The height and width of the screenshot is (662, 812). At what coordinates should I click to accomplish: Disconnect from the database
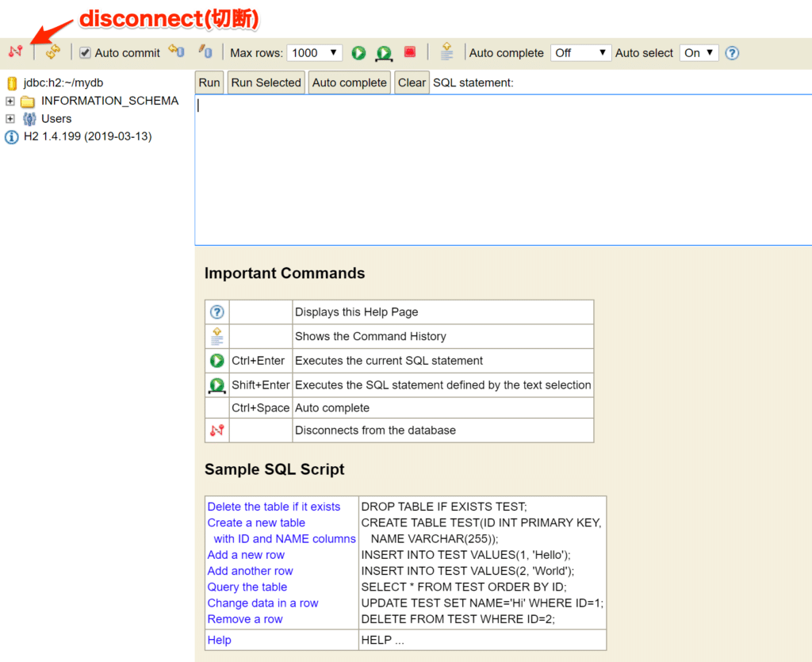click(14, 52)
